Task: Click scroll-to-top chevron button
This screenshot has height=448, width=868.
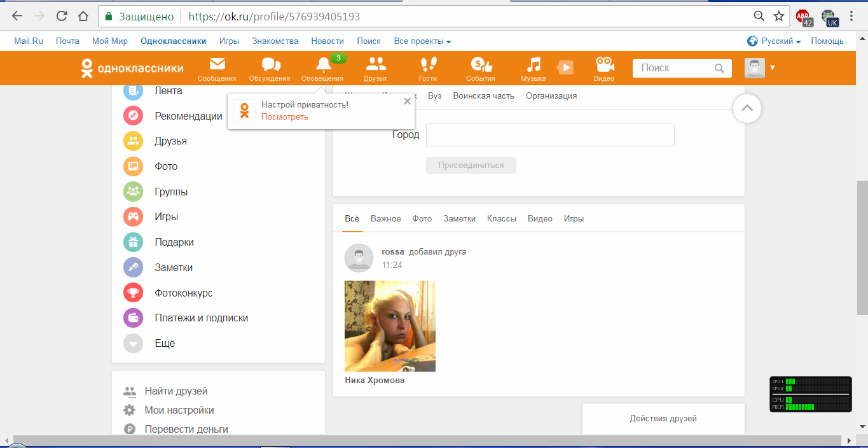Action: coord(747,108)
